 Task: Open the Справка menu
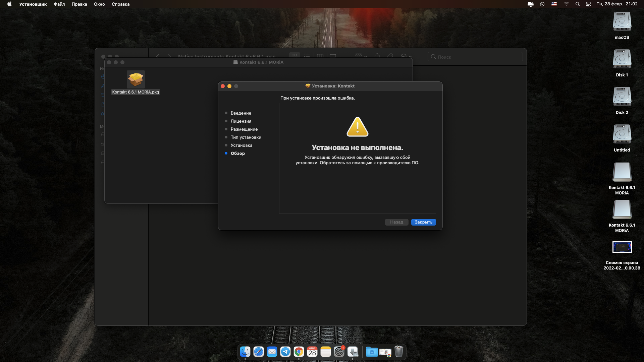tap(120, 4)
